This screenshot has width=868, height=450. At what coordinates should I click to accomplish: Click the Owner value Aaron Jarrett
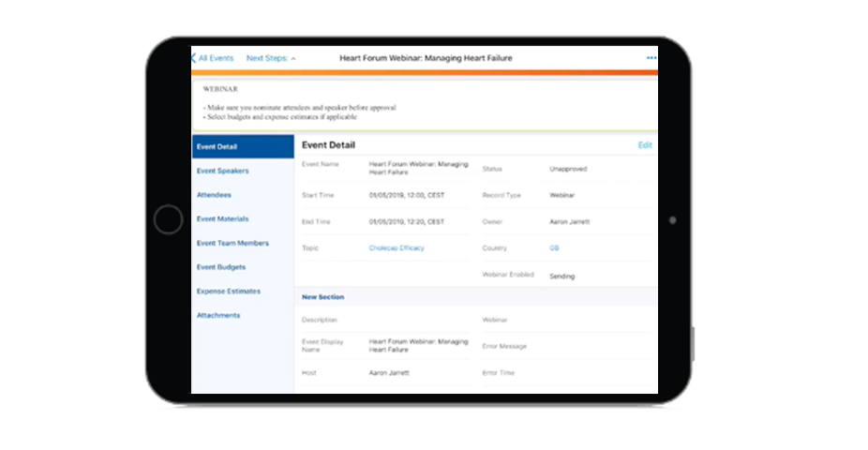(x=572, y=222)
